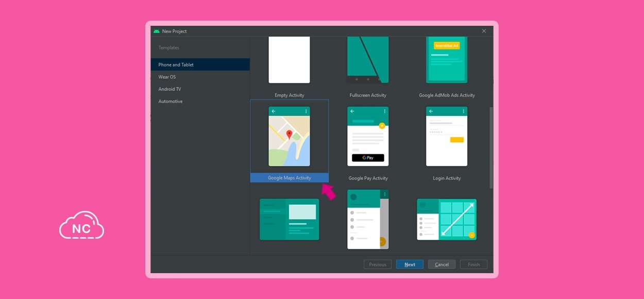Choose the Login Activity template thumbnail
The image size is (644, 299).
pyautogui.click(x=447, y=136)
